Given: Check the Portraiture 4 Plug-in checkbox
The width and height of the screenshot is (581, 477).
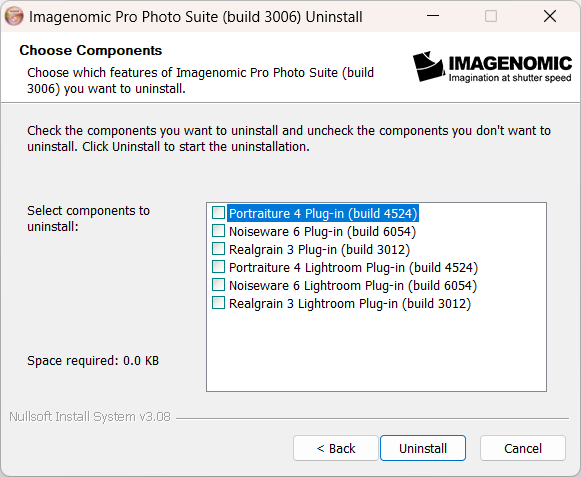Looking at the screenshot, I should pyautogui.click(x=218, y=213).
